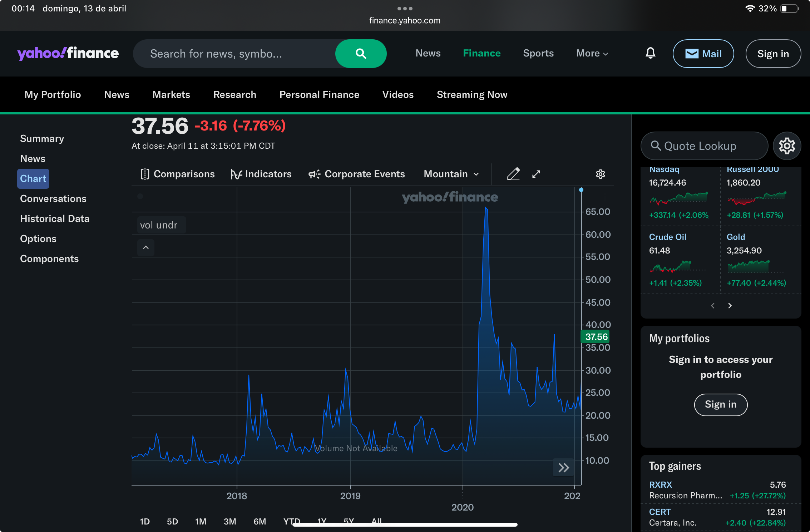810x532 pixels.
Task: Focus the Quote Lookup field
Action: [x=704, y=146]
